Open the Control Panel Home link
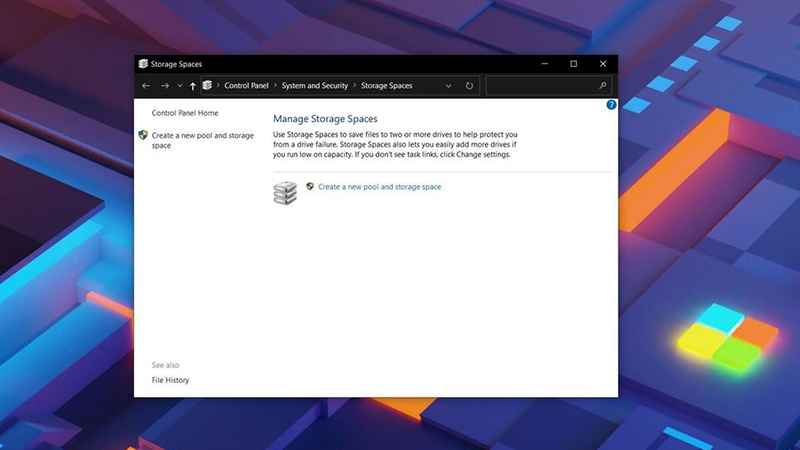 (185, 113)
